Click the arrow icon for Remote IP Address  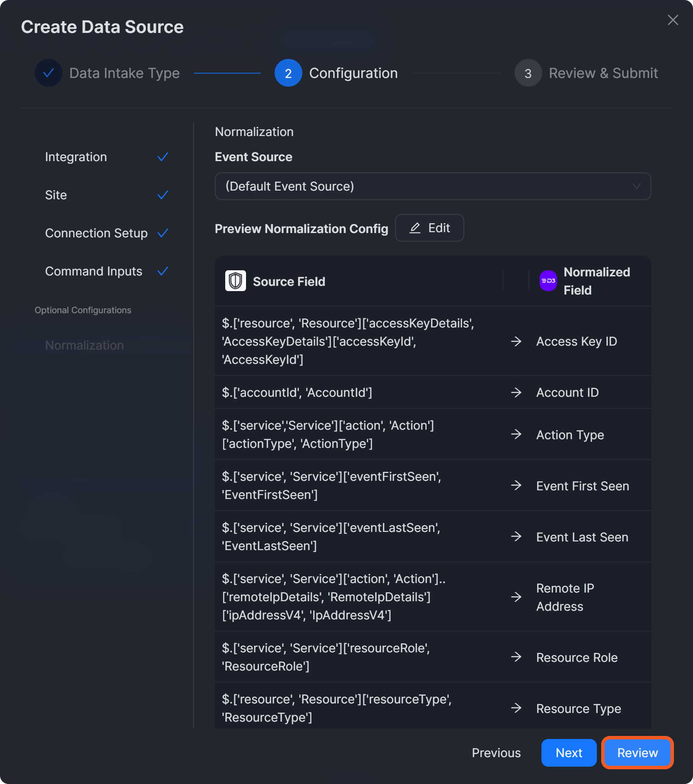[516, 597]
